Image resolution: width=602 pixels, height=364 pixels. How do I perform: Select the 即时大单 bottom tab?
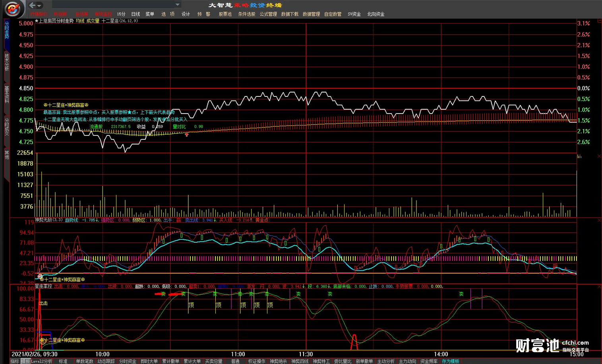tap(149, 361)
